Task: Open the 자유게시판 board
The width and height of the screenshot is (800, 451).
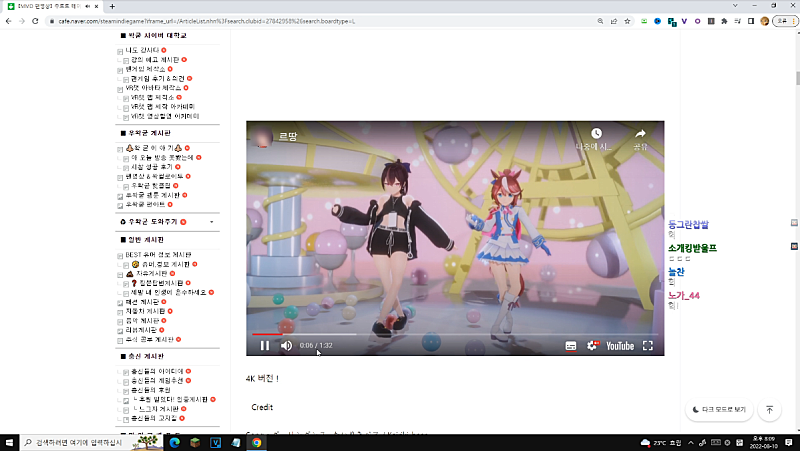Action: click(152, 273)
